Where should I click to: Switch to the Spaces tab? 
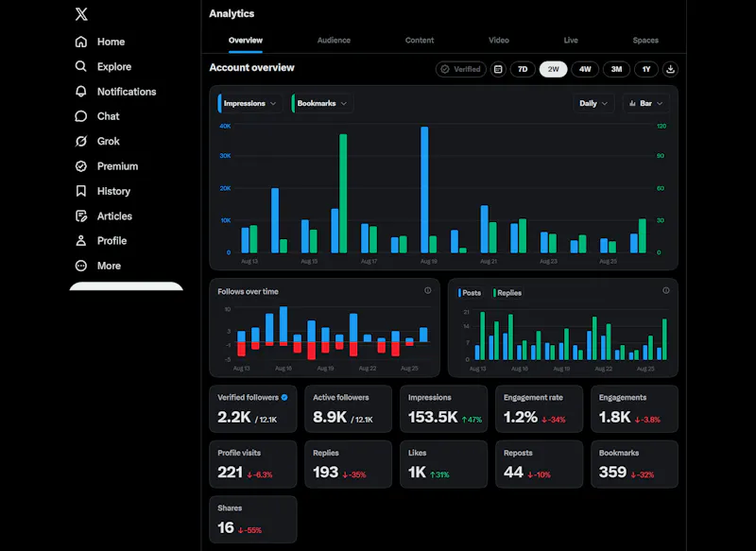[x=645, y=41]
